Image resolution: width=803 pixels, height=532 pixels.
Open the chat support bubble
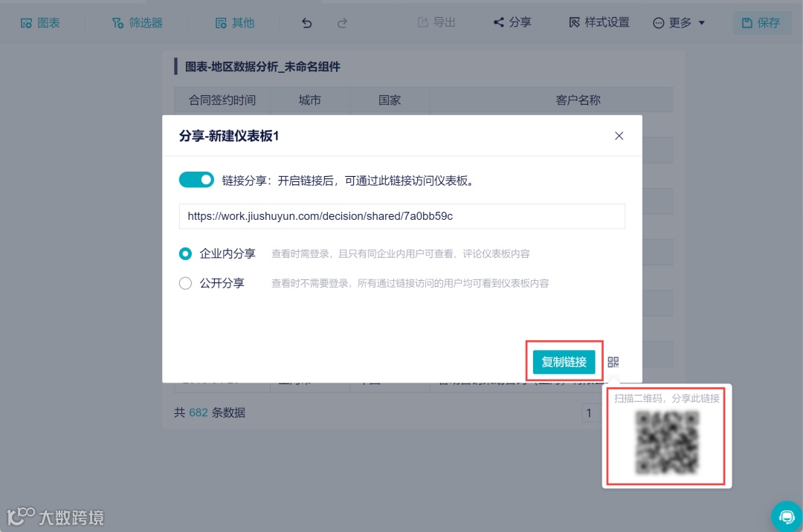click(787, 516)
